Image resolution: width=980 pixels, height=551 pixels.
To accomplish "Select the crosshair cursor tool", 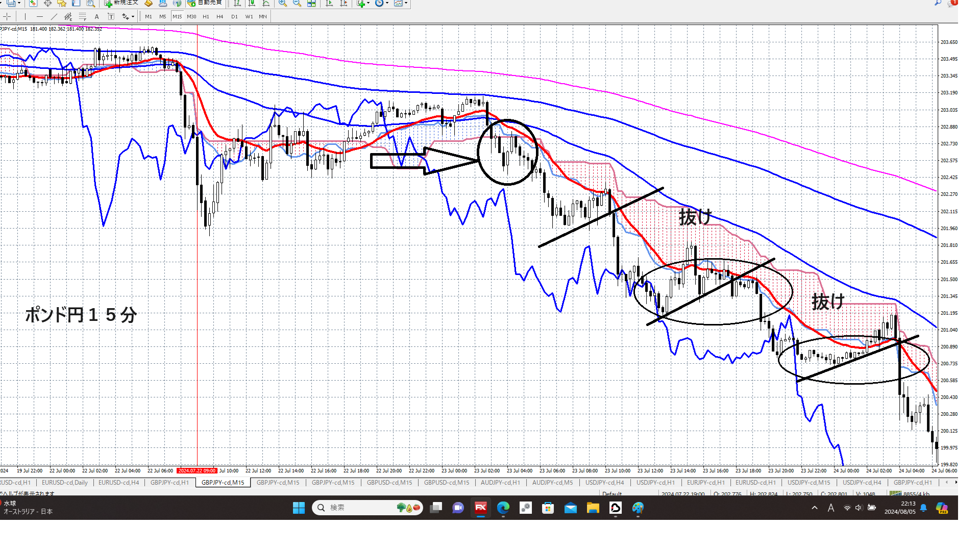I will [7, 16].
